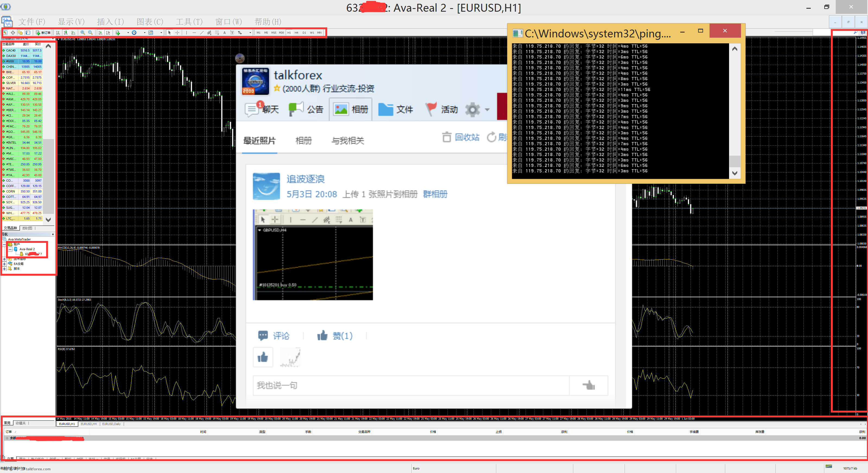Switch timeframe to W1
The height and width of the screenshot is (473, 868).
[312, 33]
